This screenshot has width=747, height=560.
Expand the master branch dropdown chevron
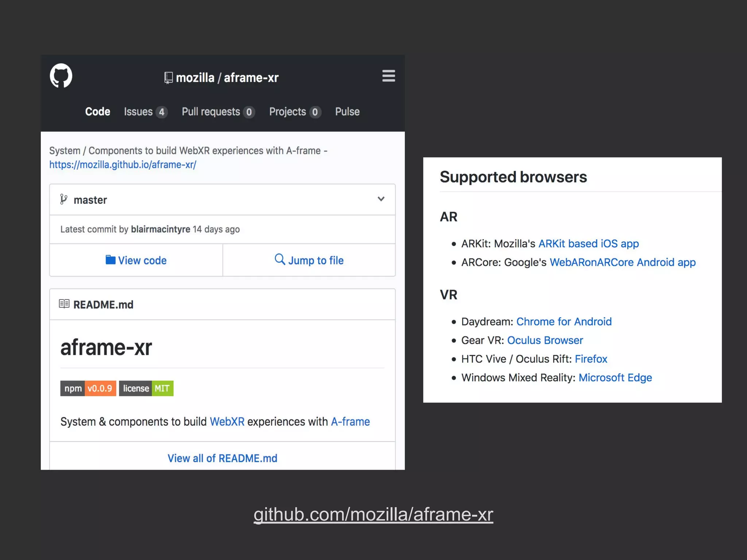click(x=381, y=199)
